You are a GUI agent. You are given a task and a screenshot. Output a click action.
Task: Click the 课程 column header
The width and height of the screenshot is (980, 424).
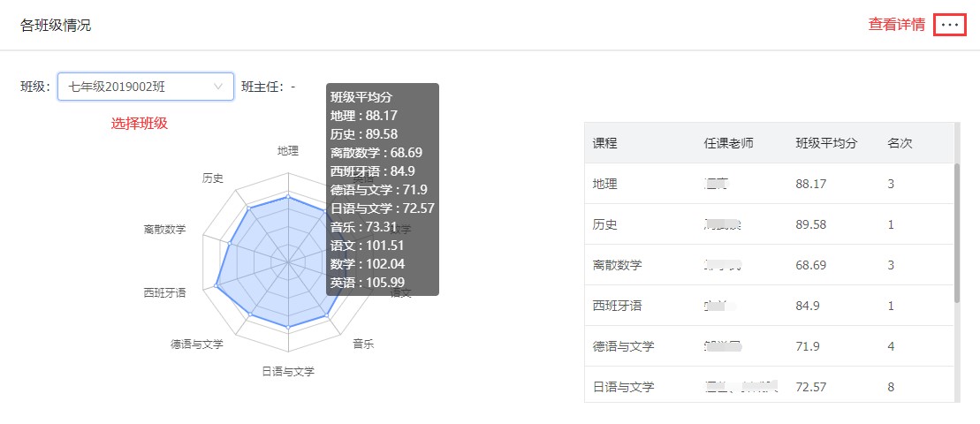[x=604, y=143]
